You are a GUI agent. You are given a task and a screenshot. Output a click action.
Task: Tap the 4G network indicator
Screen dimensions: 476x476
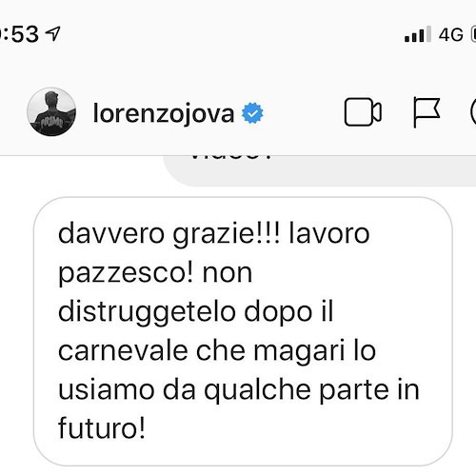451,34
